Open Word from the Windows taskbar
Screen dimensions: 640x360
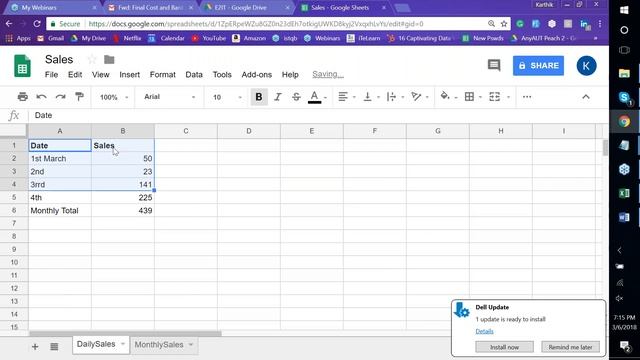(x=624, y=217)
